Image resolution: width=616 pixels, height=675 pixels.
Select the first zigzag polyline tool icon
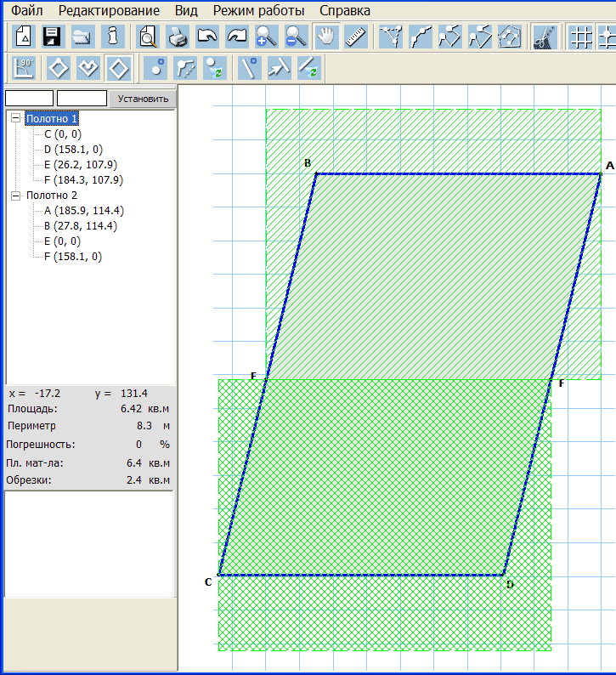pos(450,37)
